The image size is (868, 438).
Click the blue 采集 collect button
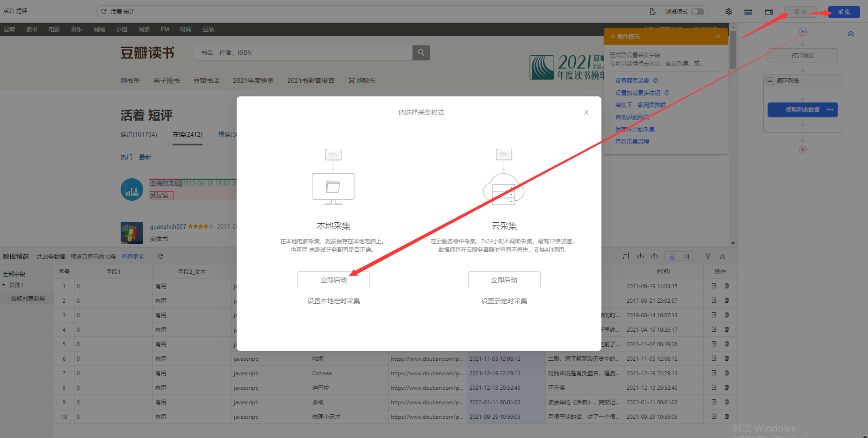pos(844,12)
